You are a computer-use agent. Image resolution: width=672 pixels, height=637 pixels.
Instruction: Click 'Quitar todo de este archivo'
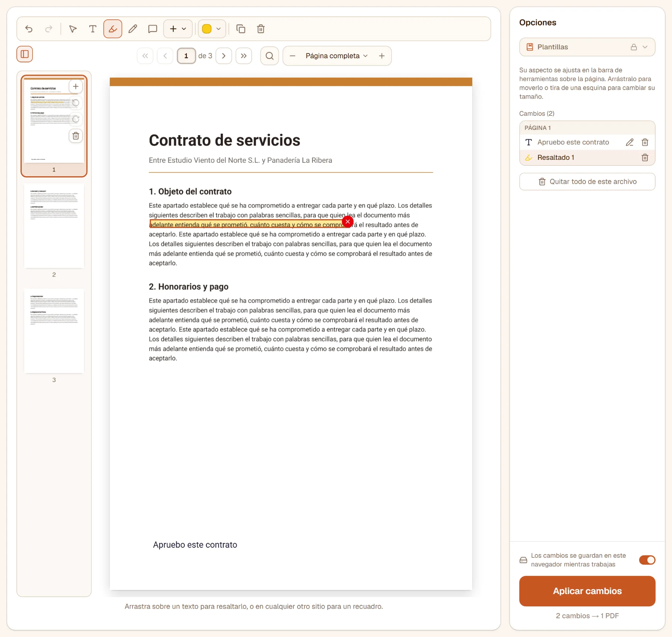click(x=587, y=181)
